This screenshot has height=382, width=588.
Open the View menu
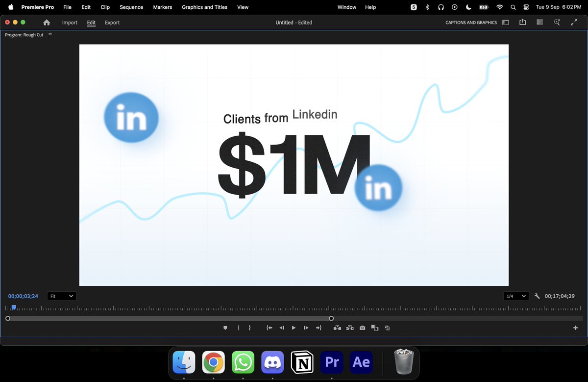[x=243, y=7]
